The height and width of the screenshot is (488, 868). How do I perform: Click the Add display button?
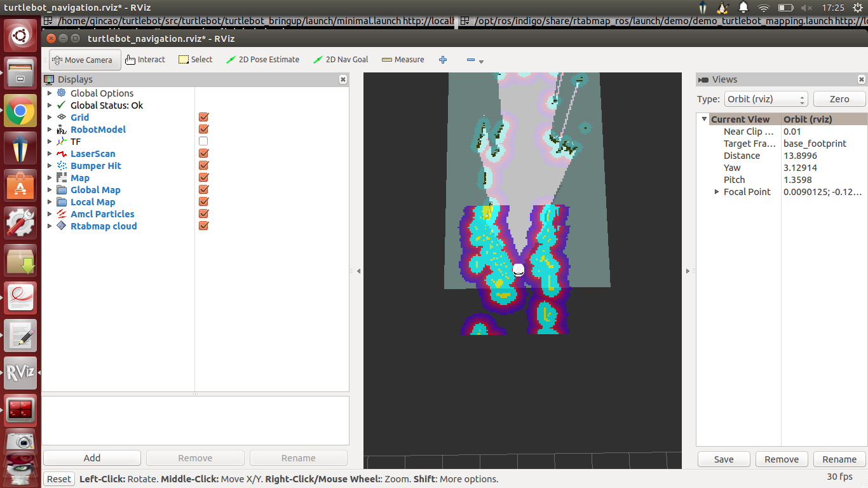click(x=92, y=458)
